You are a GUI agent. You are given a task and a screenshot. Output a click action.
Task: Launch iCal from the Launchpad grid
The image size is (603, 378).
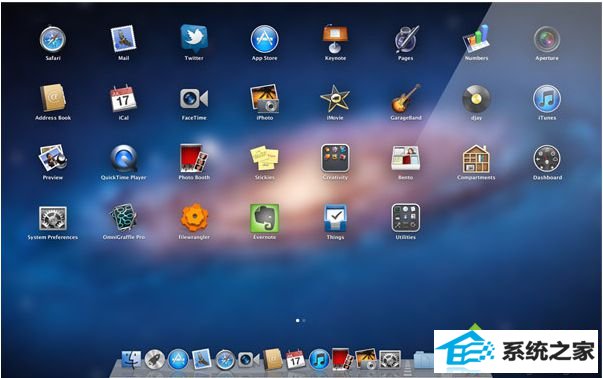(123, 98)
